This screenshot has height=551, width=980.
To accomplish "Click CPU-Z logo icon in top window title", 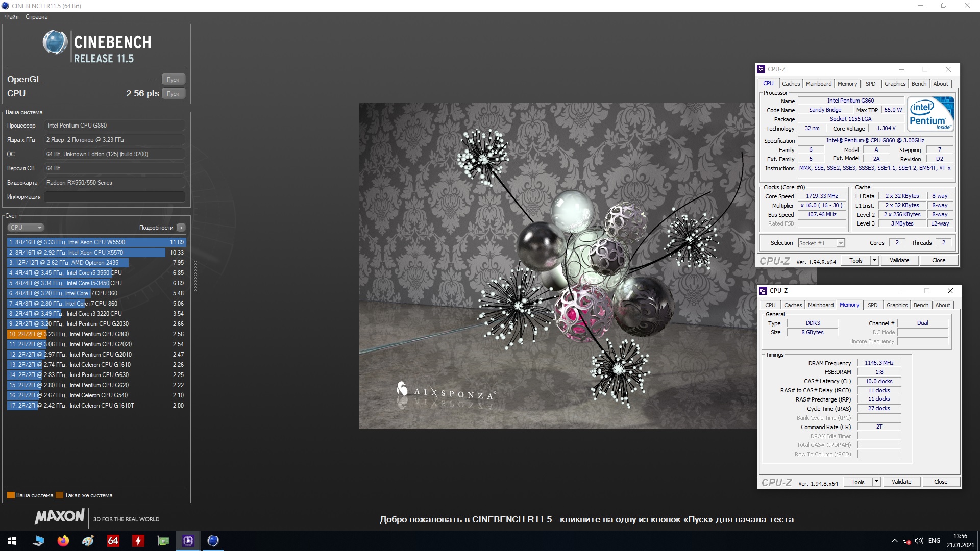I will (761, 69).
